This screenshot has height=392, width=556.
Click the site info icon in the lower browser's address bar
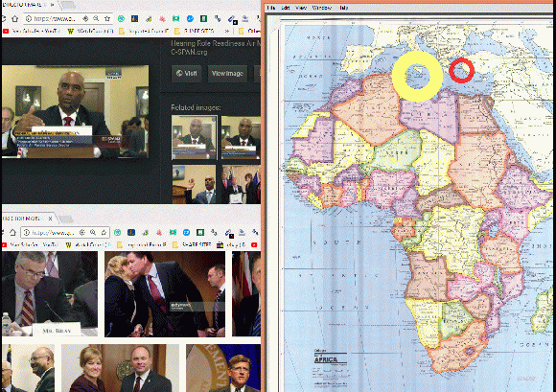click(x=27, y=233)
